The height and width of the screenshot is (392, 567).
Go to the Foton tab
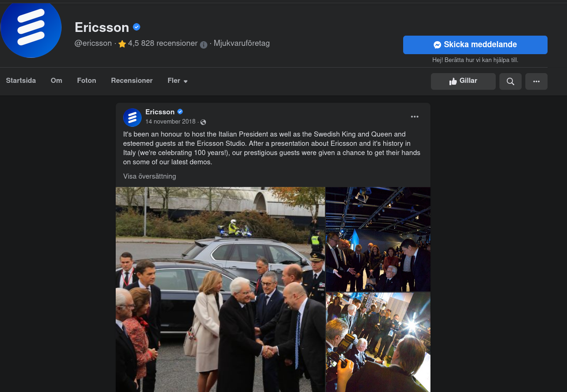pos(87,81)
